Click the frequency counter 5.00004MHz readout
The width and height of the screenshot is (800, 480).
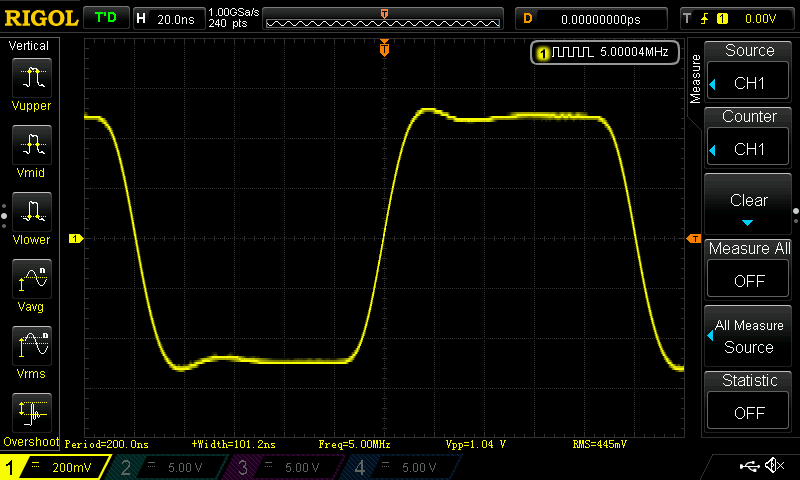tap(605, 52)
